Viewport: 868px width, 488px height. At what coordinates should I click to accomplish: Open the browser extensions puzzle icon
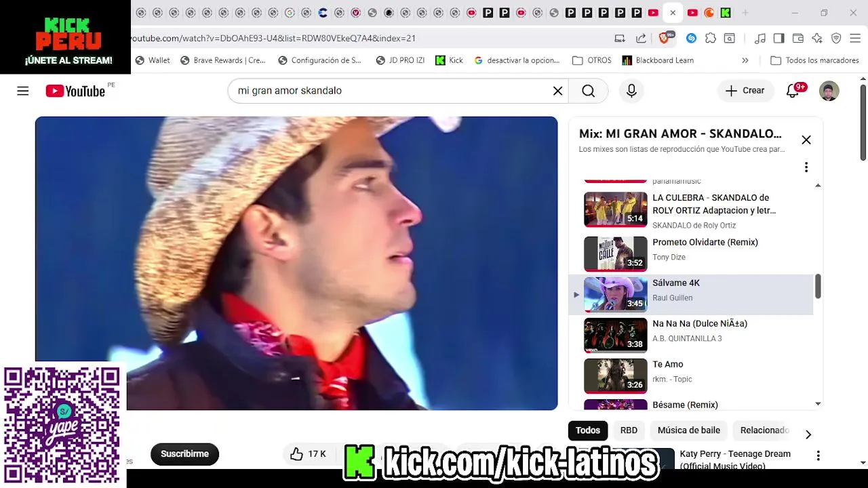[710, 39]
